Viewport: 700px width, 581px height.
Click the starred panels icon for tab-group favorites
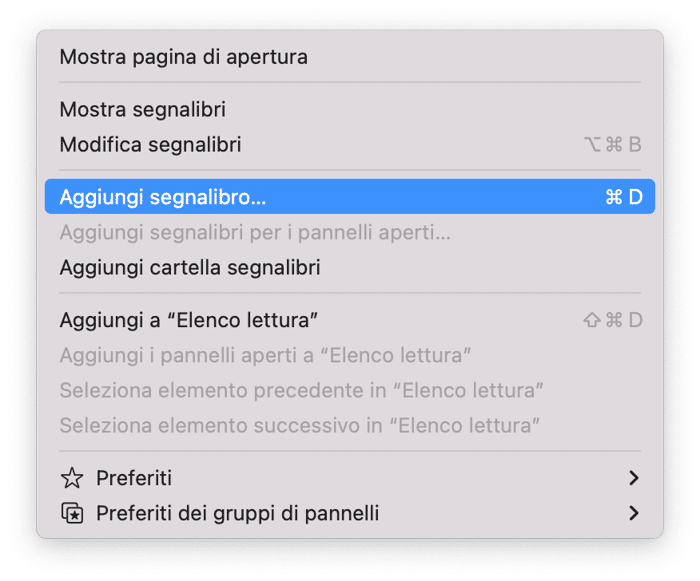pos(72,514)
